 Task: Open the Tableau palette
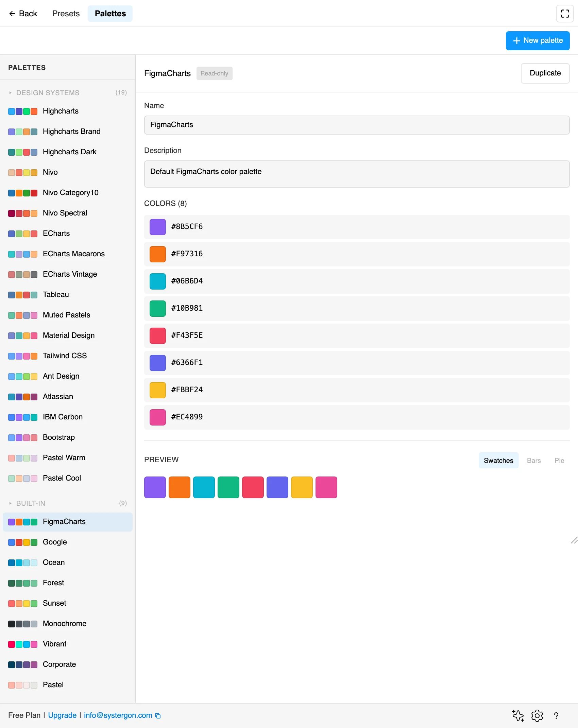click(x=68, y=295)
